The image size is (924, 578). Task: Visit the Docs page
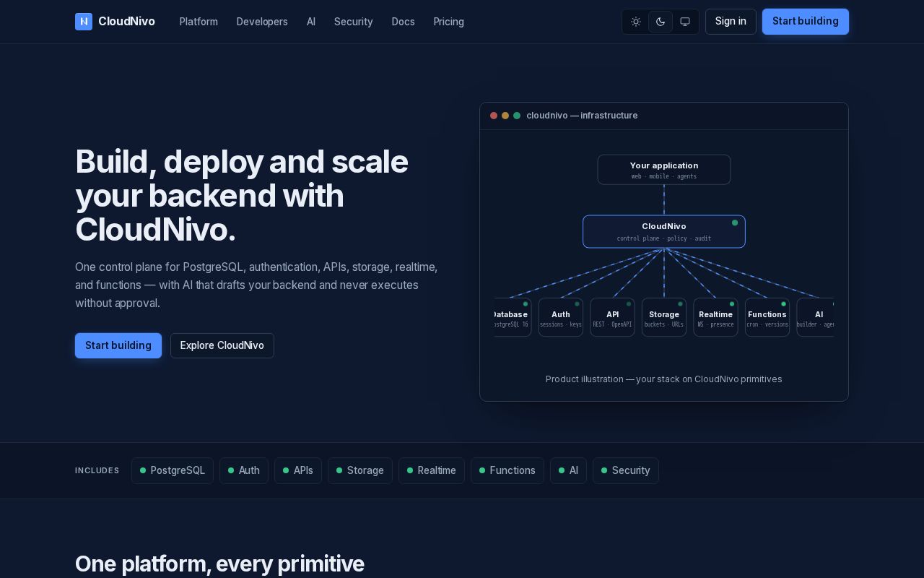pos(404,22)
